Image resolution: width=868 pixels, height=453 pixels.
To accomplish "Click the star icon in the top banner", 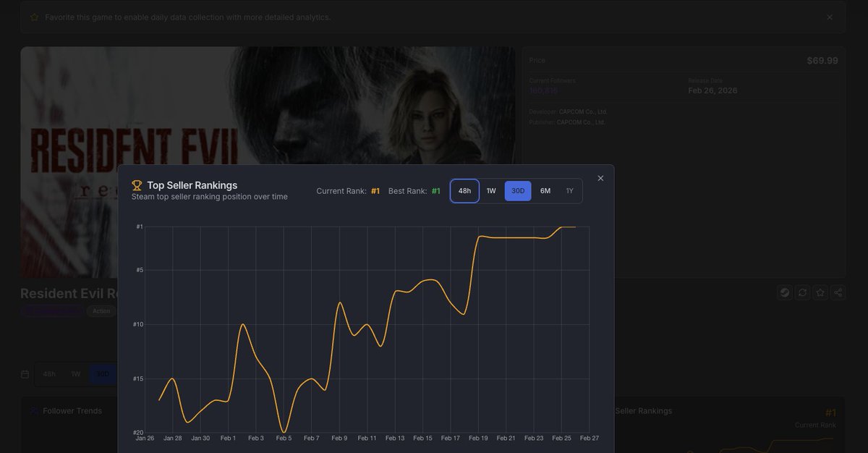I will click(x=34, y=17).
